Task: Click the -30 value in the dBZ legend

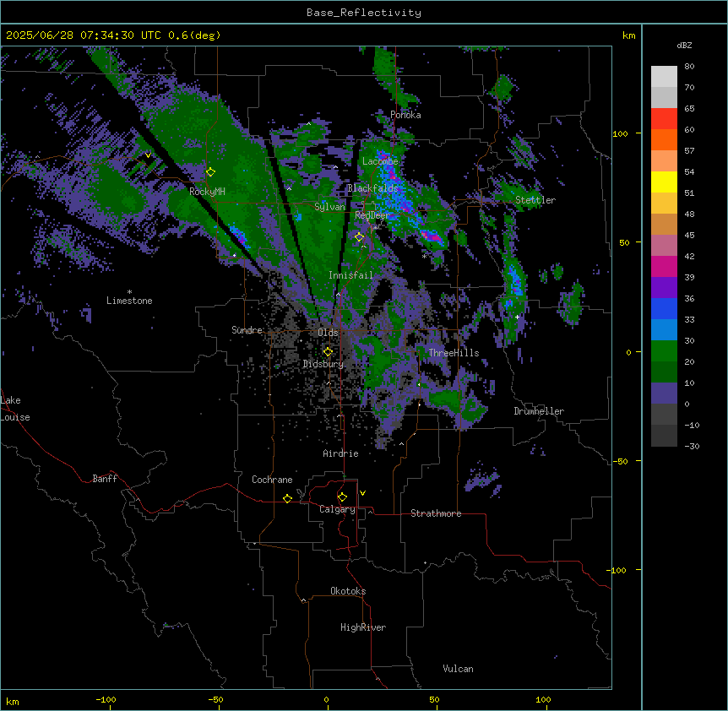Action: [692, 447]
